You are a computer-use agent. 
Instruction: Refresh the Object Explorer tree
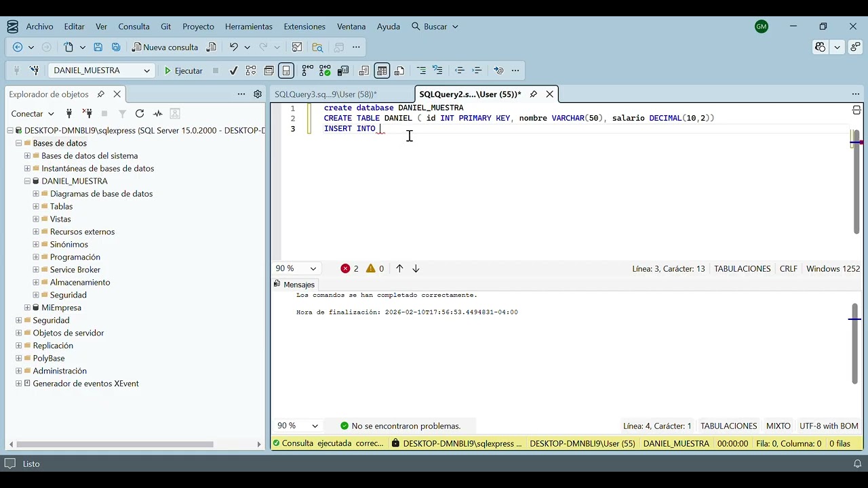pos(140,114)
